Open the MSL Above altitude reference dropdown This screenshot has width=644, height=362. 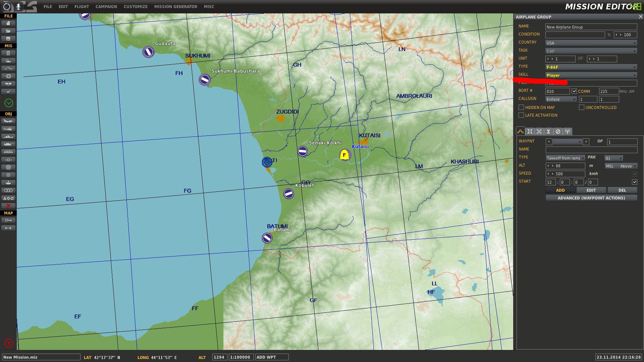click(x=621, y=166)
